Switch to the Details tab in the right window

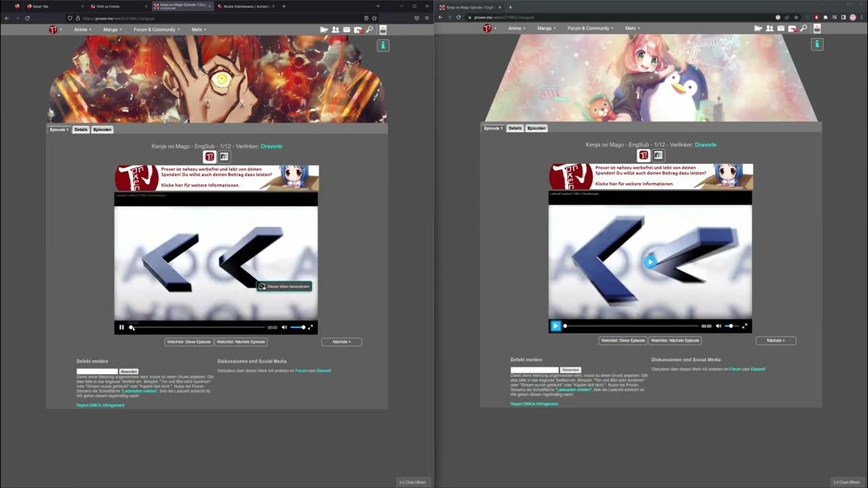515,128
